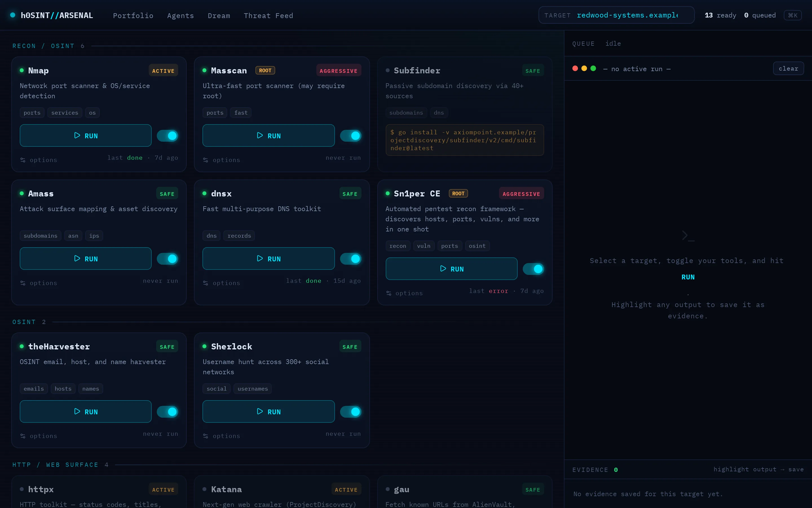Click Sn1per CE ROOT badge
Viewport: 812px width, 508px height.
[x=458, y=193]
